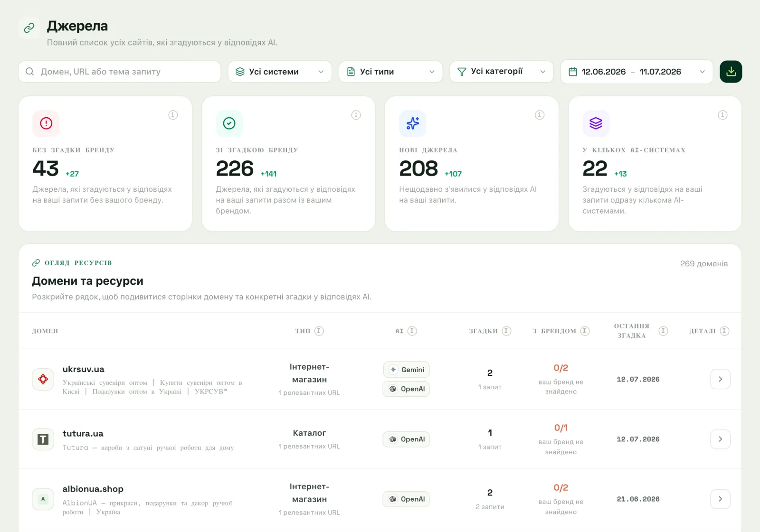
Task: Click info icon next to Згадки column
Action: coord(507,331)
